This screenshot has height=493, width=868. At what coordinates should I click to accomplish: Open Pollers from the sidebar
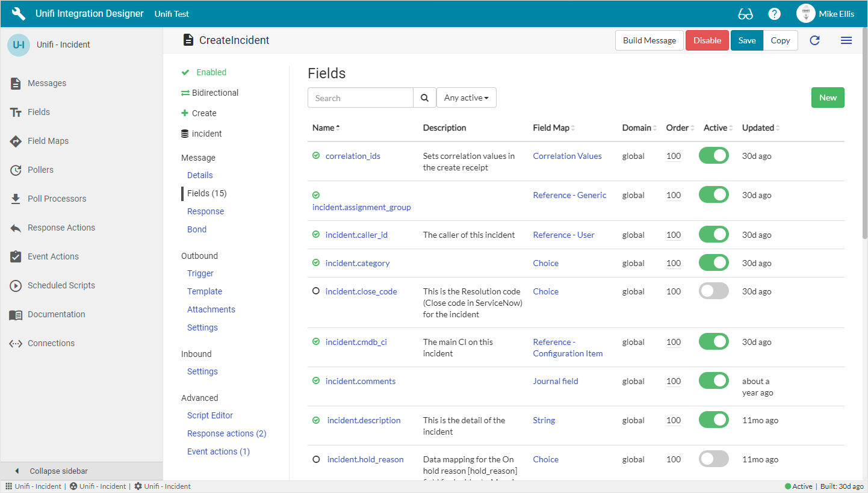coord(40,170)
